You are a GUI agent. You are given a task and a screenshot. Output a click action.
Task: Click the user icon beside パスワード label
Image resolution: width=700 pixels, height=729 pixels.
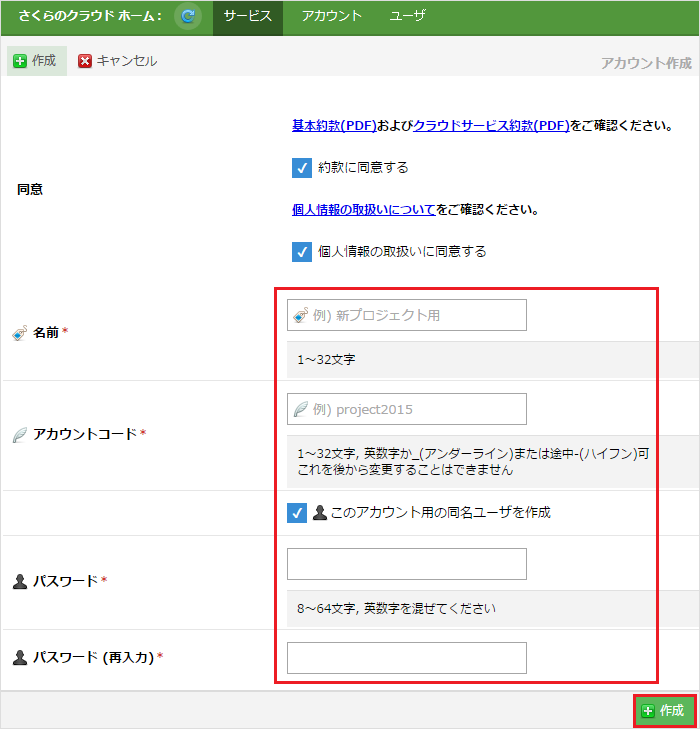pyautogui.click(x=20, y=581)
